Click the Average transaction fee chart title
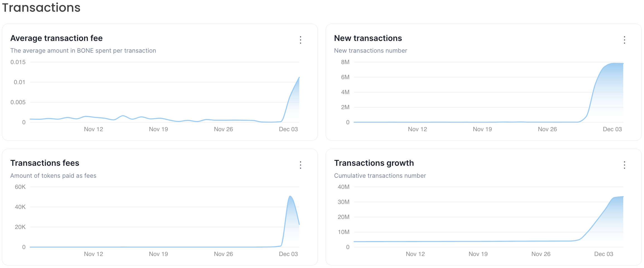 tap(56, 38)
